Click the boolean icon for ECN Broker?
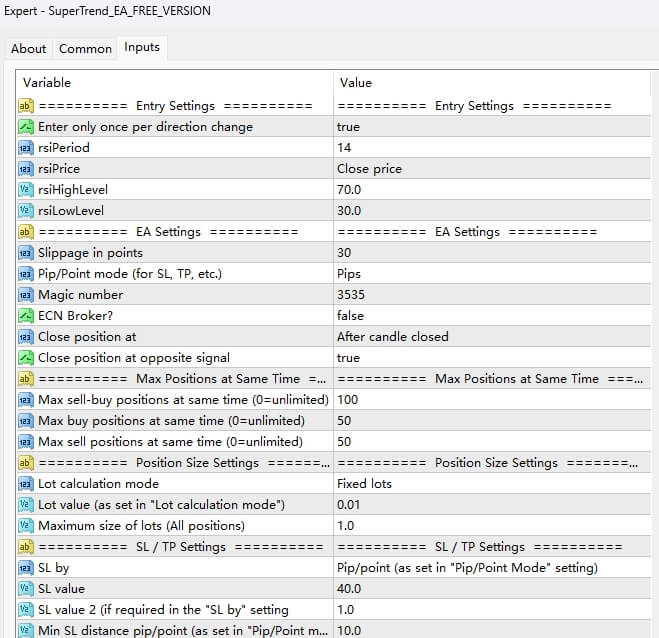This screenshot has width=659, height=638. pos(26,316)
